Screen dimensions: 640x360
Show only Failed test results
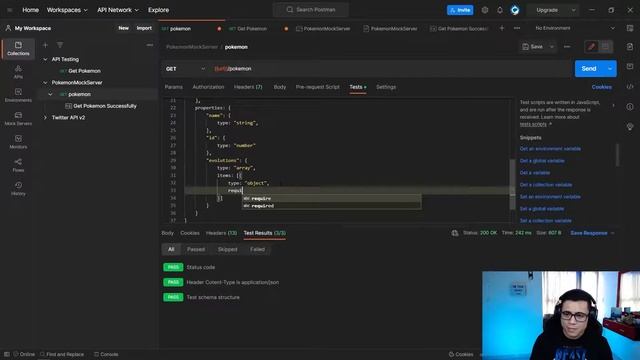click(257, 249)
